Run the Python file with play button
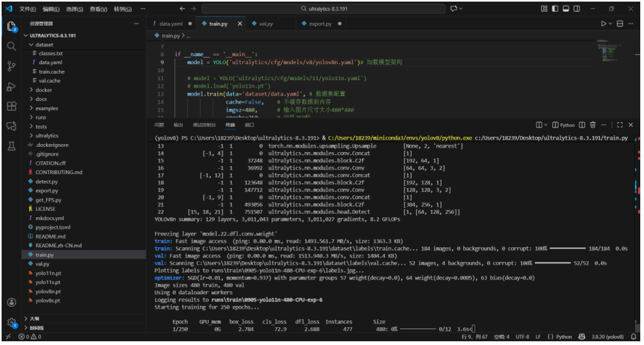Viewport: 644px width, 345px height. pyautogui.click(x=603, y=23)
